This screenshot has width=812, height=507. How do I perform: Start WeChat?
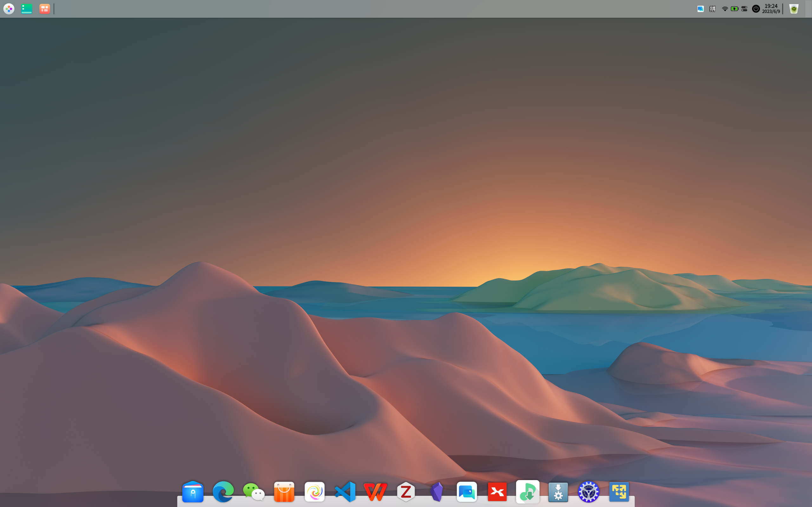point(253,491)
